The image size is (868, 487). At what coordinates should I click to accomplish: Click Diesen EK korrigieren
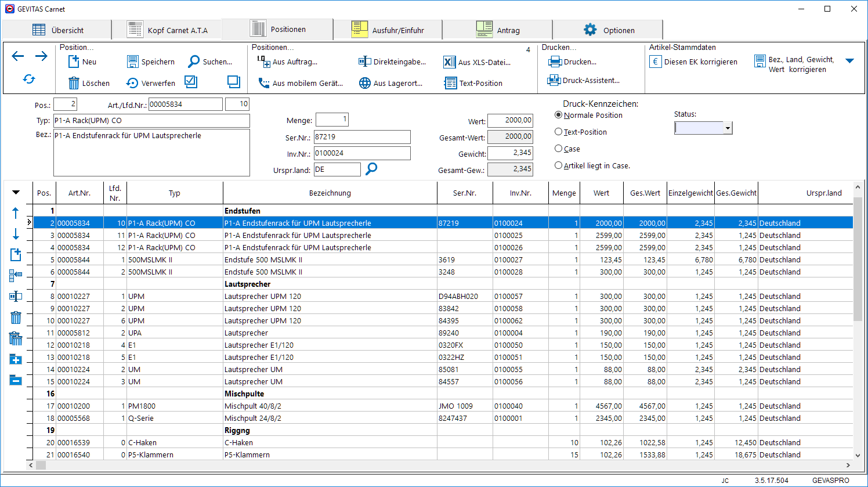point(693,62)
